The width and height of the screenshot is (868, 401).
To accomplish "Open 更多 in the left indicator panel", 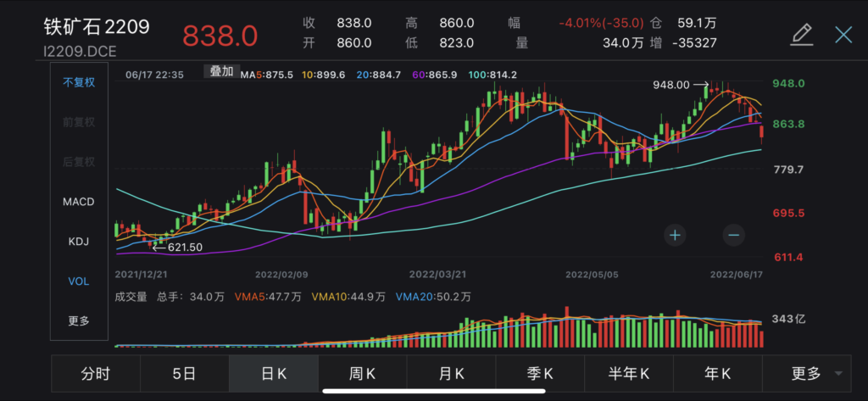I will [79, 320].
